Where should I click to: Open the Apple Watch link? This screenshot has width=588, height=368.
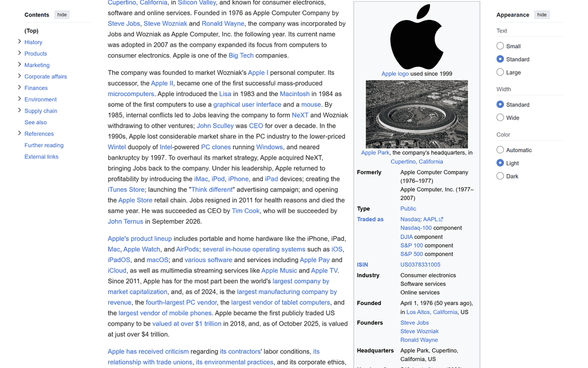click(x=142, y=249)
